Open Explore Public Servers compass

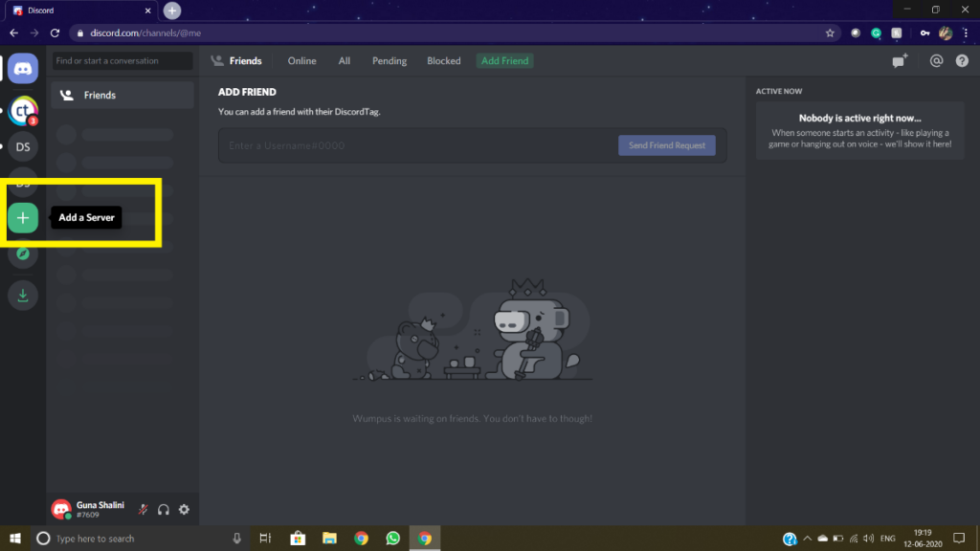click(x=23, y=253)
